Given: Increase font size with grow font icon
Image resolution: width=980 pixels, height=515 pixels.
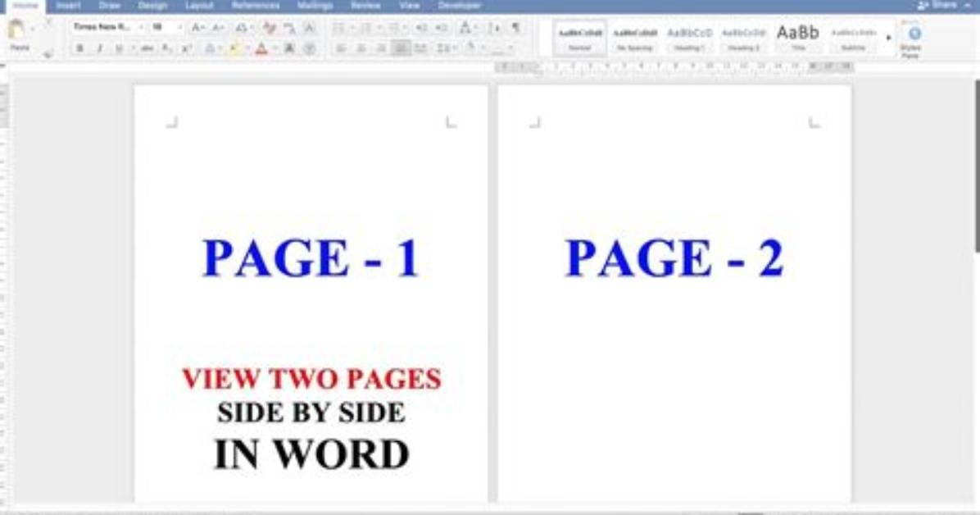Looking at the screenshot, I should coord(197,28).
